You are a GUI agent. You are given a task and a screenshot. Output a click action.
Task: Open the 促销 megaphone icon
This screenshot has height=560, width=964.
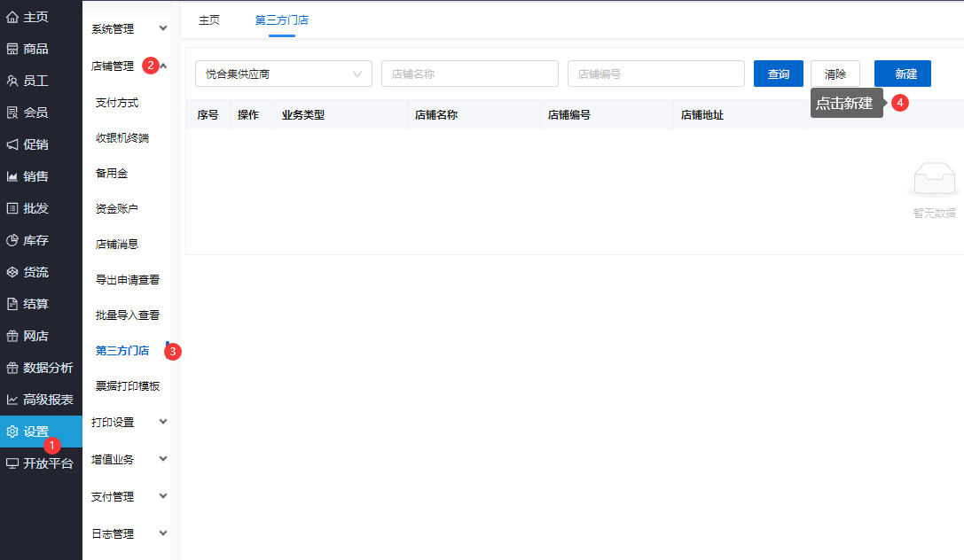[12, 145]
